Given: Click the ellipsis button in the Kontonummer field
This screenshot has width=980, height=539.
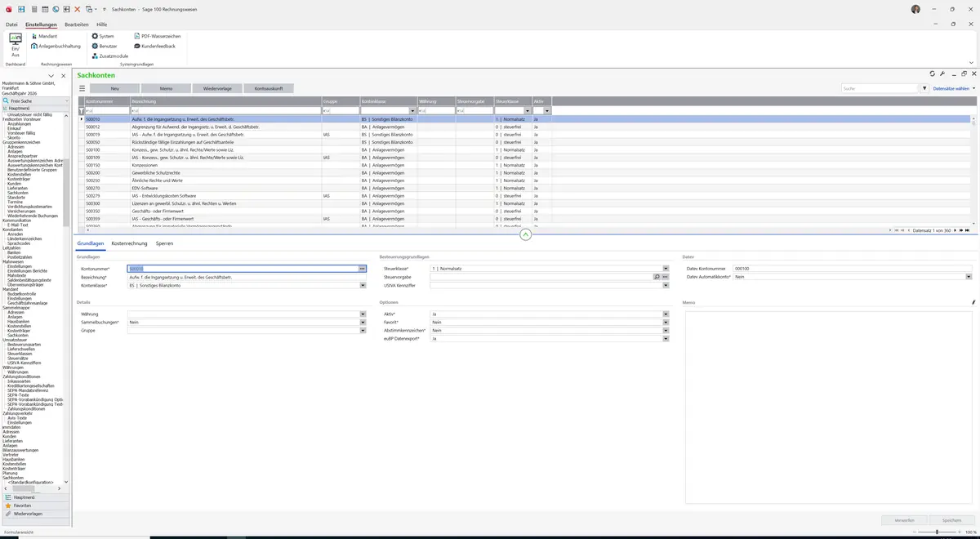Looking at the screenshot, I should point(363,268).
